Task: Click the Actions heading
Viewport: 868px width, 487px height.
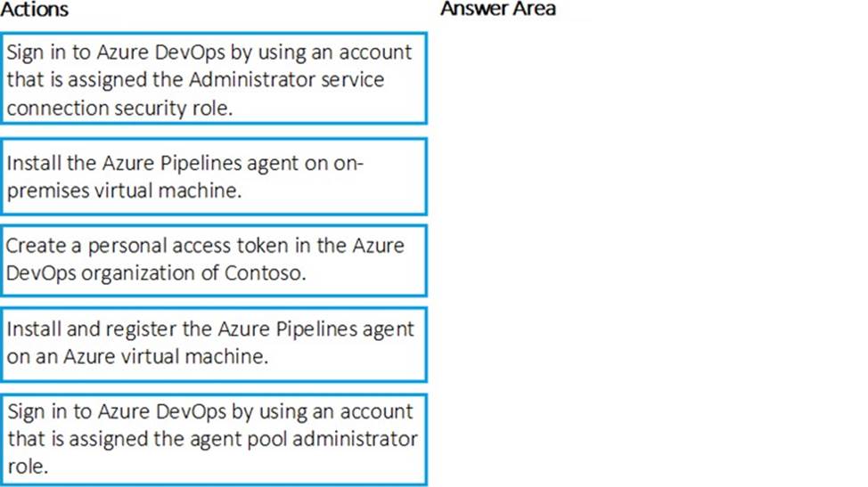Action: [x=35, y=10]
